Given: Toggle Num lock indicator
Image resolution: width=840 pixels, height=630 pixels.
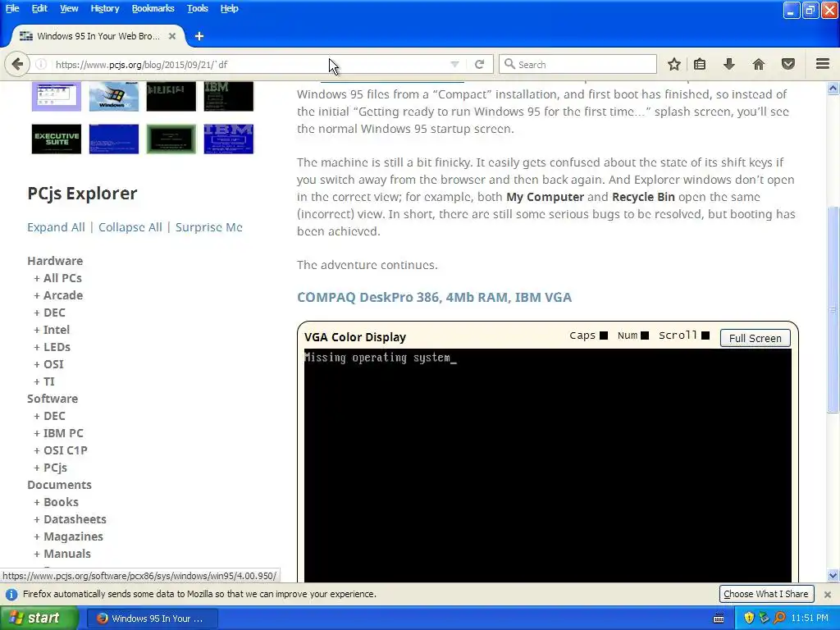Looking at the screenshot, I should 645,336.
